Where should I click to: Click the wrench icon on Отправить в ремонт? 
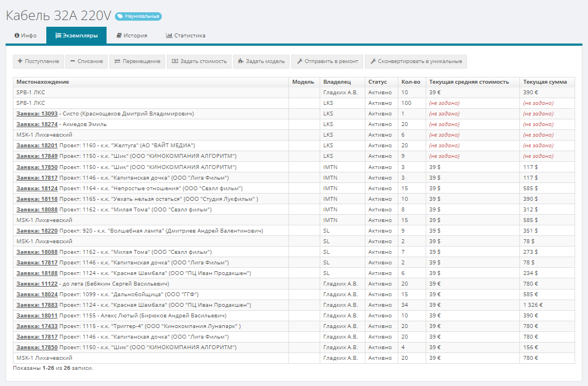point(299,61)
